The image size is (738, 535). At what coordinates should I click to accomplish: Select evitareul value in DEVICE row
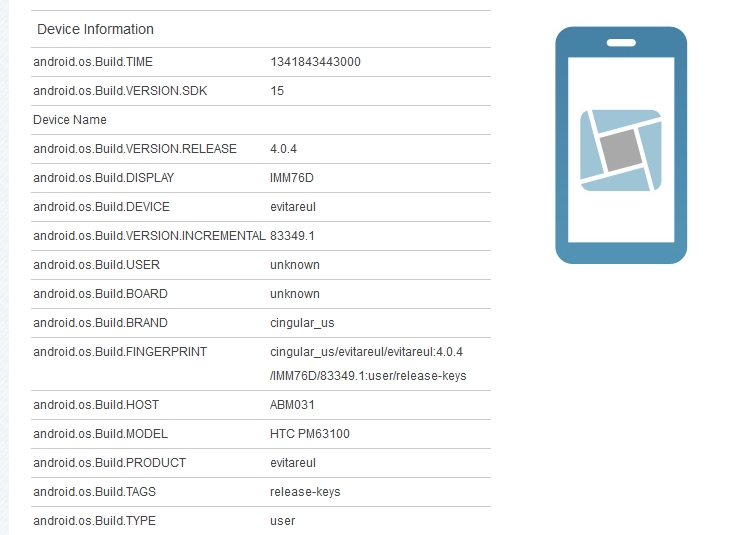point(293,207)
